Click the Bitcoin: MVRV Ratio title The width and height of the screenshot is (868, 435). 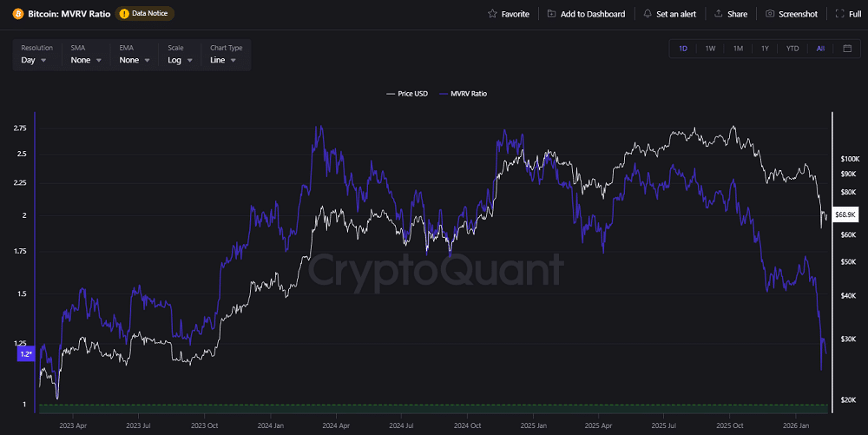[x=69, y=14]
